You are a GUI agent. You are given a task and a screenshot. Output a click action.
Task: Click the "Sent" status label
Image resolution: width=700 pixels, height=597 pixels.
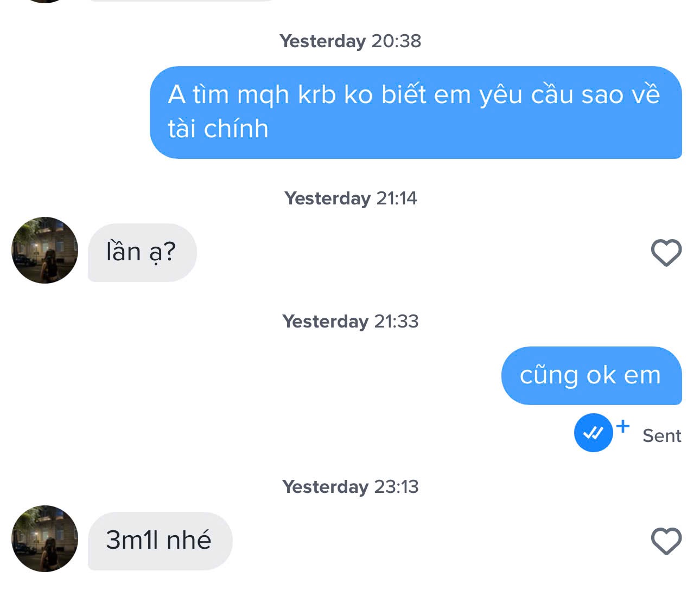[661, 435]
